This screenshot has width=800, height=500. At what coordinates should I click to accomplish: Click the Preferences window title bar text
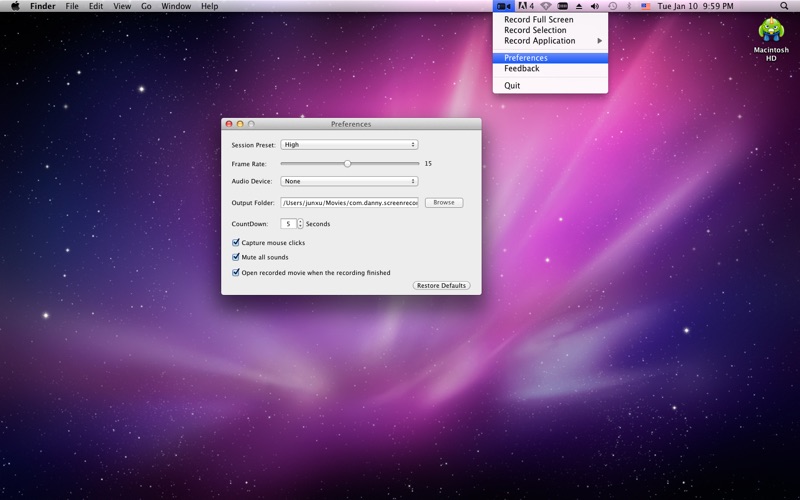pyautogui.click(x=351, y=124)
